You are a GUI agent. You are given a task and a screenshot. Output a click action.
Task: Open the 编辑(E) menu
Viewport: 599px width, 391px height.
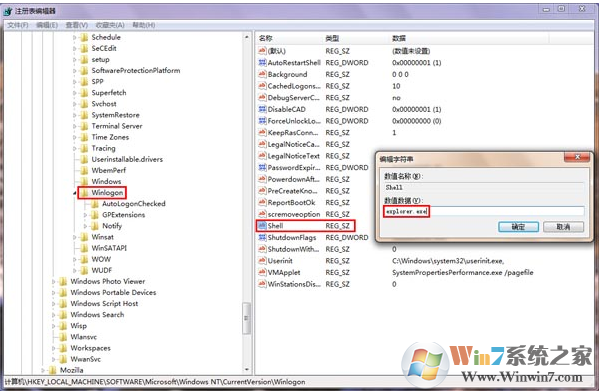tap(47, 25)
